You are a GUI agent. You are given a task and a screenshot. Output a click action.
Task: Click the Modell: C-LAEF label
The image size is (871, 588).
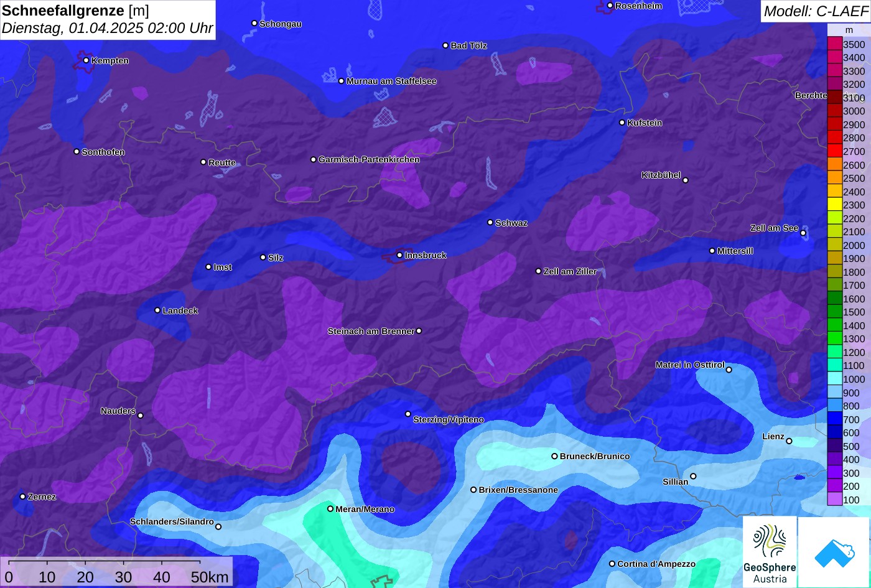point(815,11)
